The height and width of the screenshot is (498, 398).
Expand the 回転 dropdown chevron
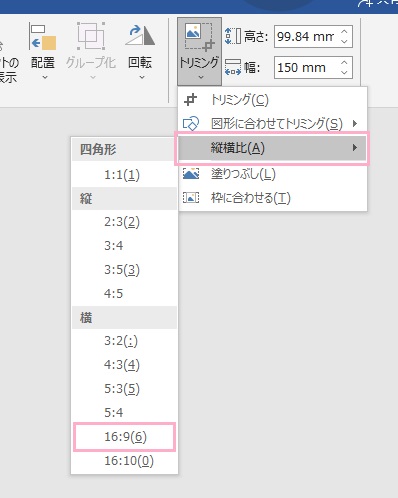(142, 77)
